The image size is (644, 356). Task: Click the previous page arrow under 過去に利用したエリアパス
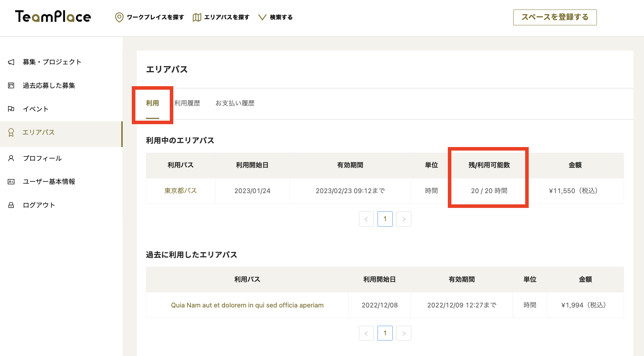click(366, 333)
